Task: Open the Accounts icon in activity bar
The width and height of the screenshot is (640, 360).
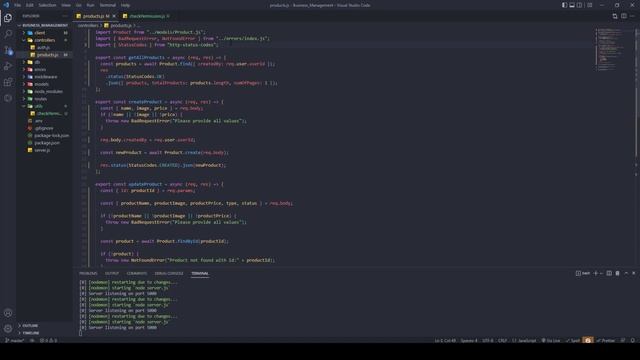Action: pyautogui.click(x=8, y=313)
